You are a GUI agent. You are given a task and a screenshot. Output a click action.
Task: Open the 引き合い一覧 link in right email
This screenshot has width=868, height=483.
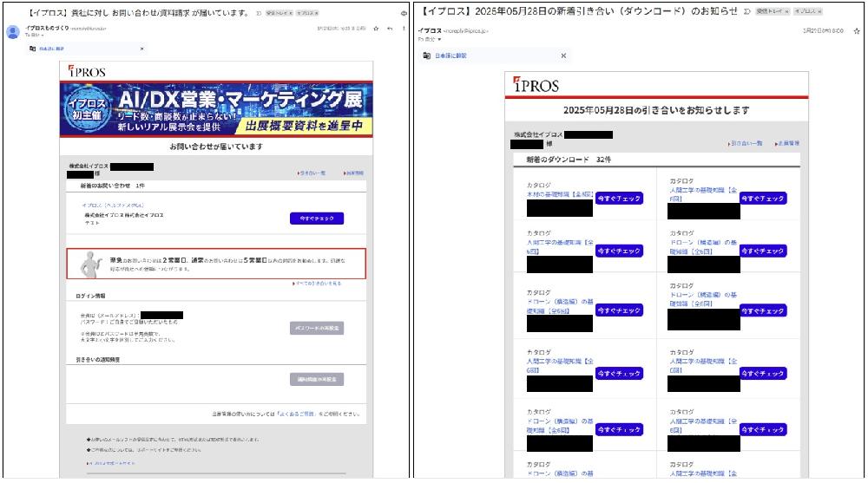coord(746,143)
